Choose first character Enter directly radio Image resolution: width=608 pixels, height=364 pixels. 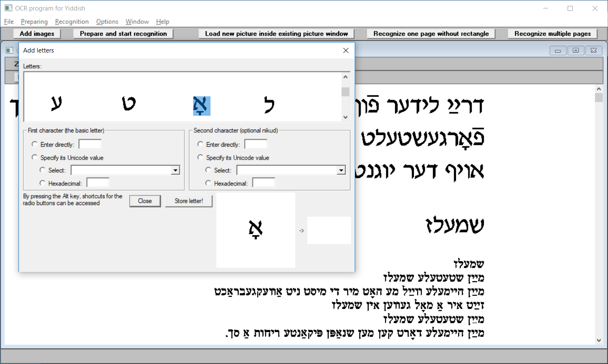click(x=35, y=144)
